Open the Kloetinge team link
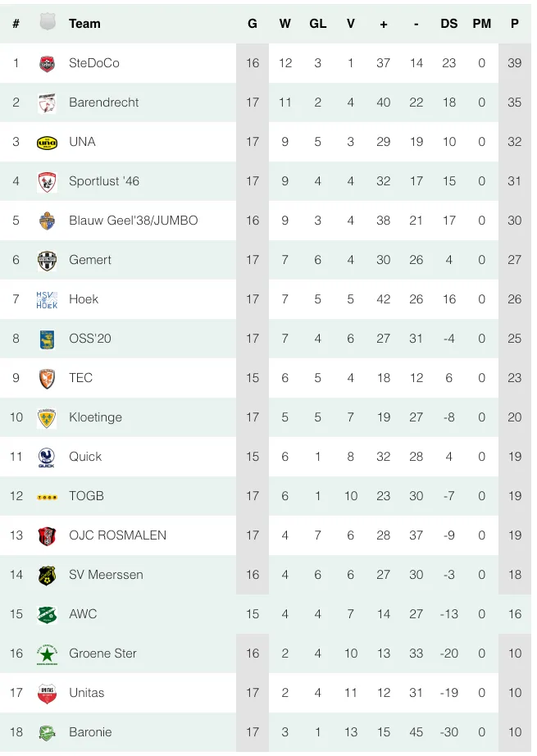 point(95,417)
